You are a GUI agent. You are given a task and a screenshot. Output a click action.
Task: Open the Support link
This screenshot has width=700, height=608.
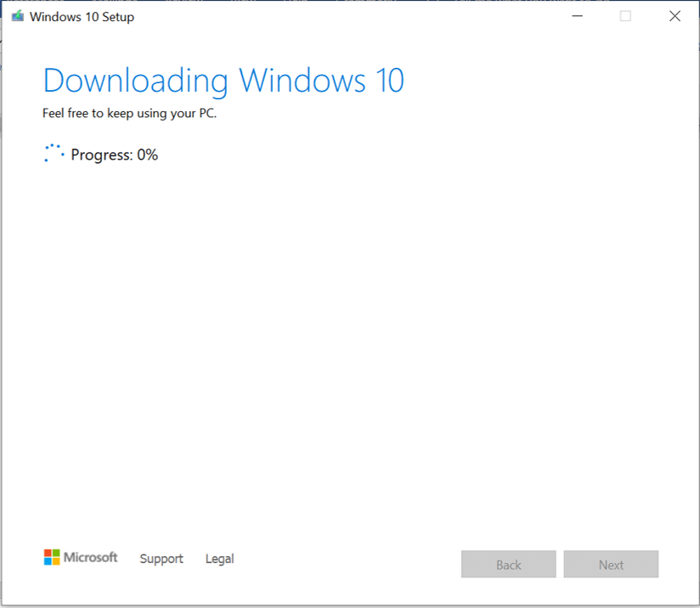[161, 559]
